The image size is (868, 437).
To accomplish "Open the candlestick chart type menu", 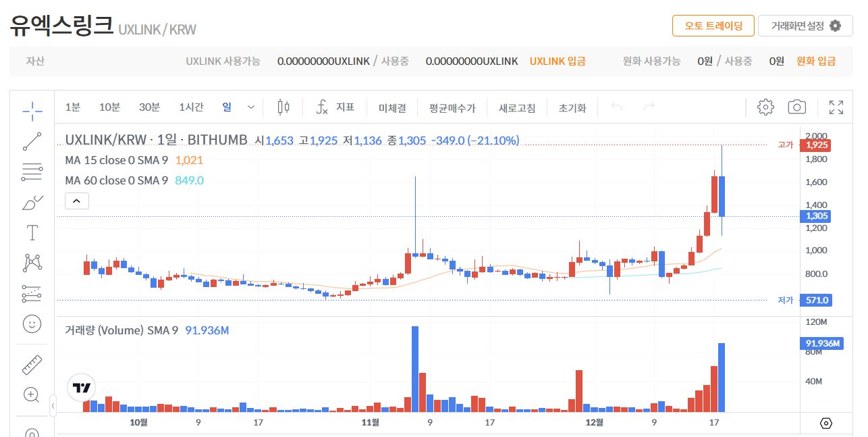I will tap(284, 107).
